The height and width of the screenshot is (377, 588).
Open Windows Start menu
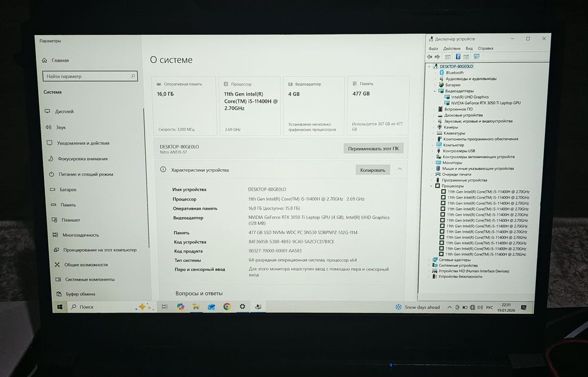[x=59, y=307]
